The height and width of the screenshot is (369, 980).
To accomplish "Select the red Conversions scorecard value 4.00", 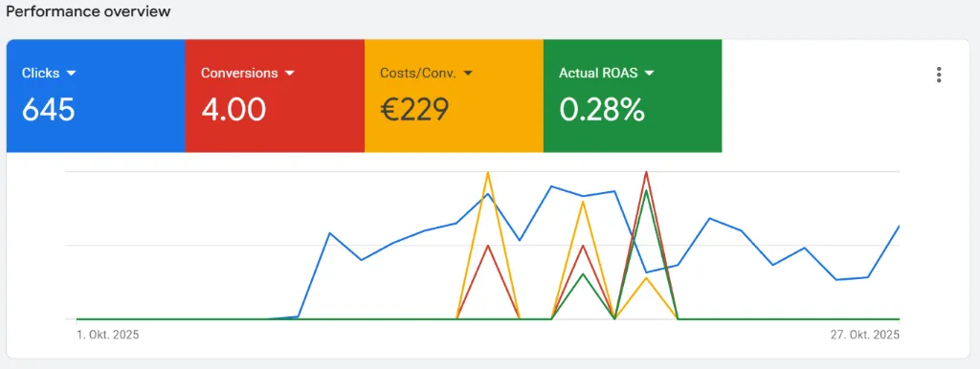I will tap(234, 110).
